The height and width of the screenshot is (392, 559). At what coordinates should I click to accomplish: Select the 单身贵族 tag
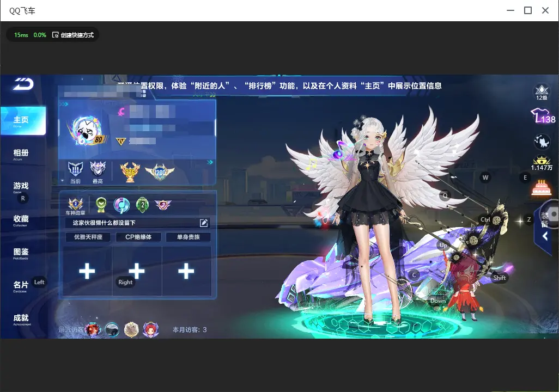coord(188,237)
